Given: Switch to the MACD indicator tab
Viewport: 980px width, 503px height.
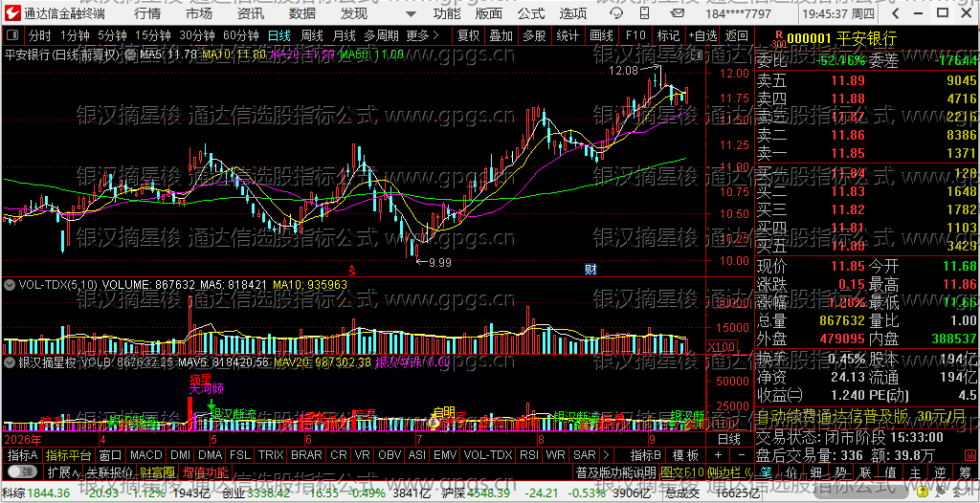Looking at the screenshot, I should (146, 455).
